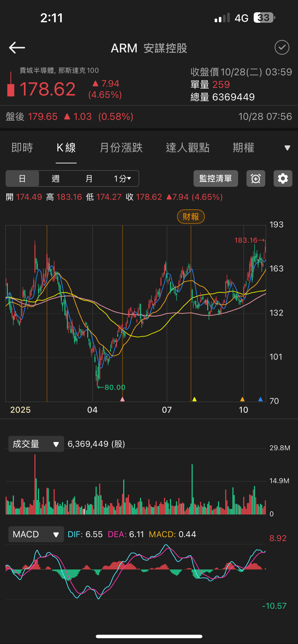Select the 週 weekly interval
298x644 pixels.
(56, 179)
